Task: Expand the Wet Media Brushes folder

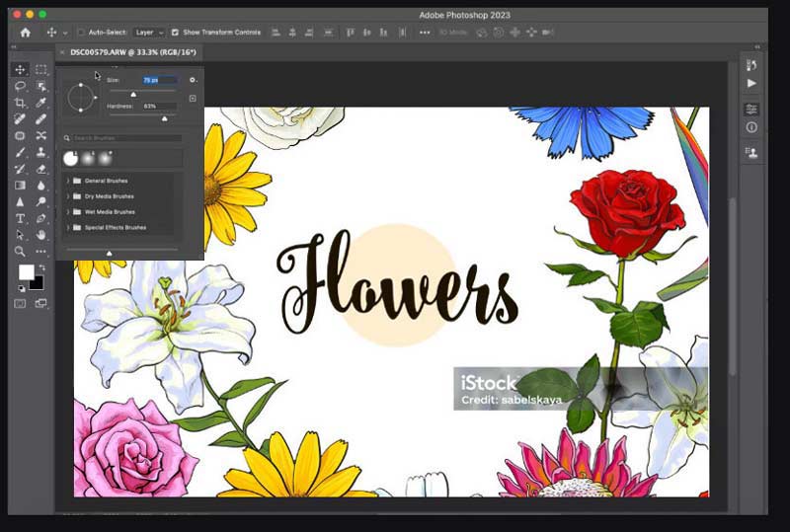Action: pos(67,211)
